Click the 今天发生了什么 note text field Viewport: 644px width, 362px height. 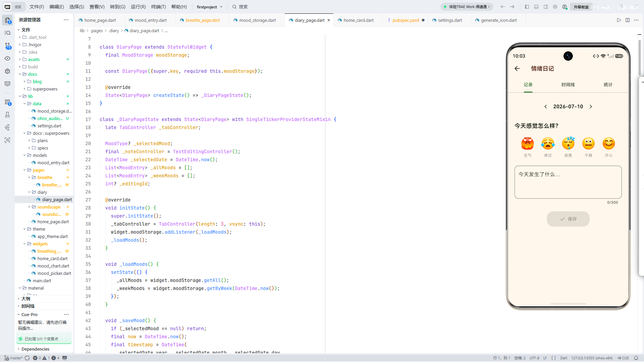pos(568,182)
